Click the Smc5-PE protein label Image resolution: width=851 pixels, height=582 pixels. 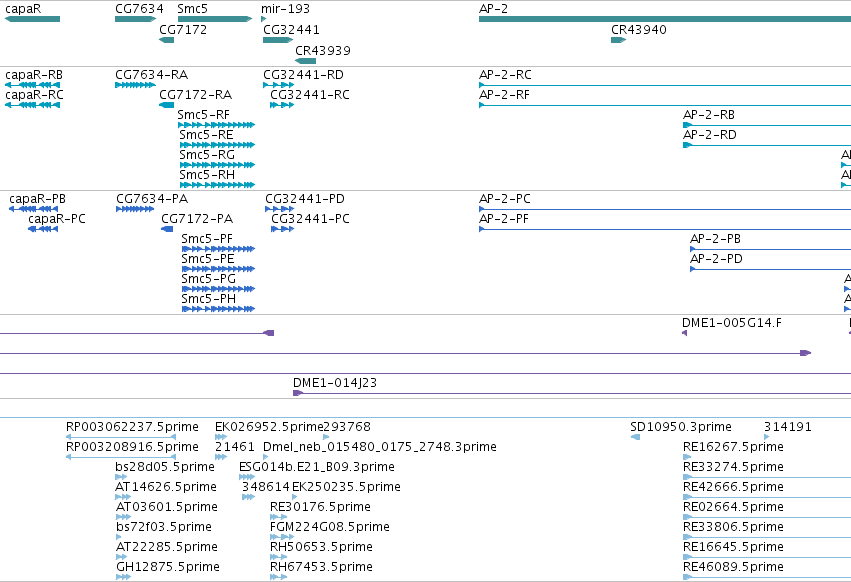tap(208, 259)
